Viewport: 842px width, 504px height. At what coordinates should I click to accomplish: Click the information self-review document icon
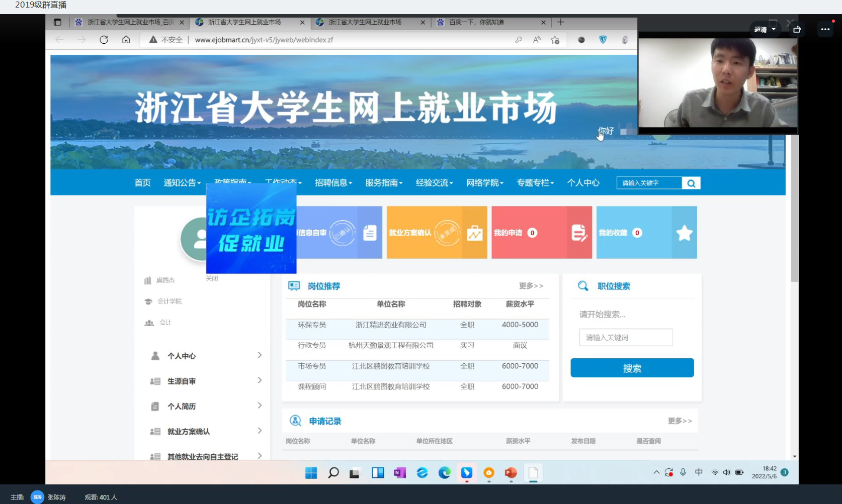pyautogui.click(x=370, y=233)
